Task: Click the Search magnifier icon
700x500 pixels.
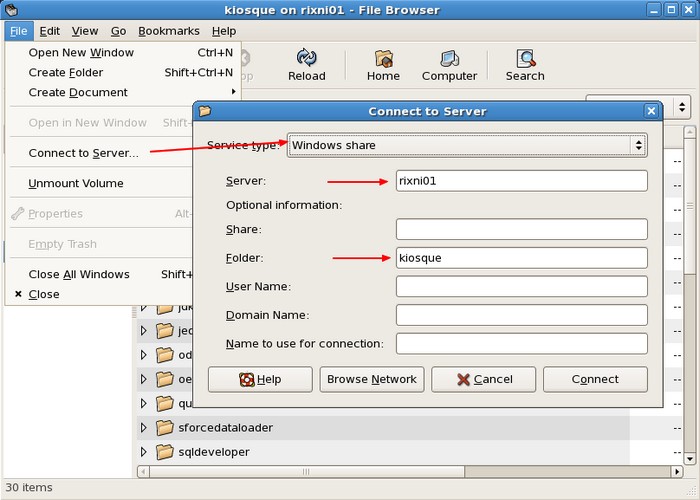Action: pos(524,59)
